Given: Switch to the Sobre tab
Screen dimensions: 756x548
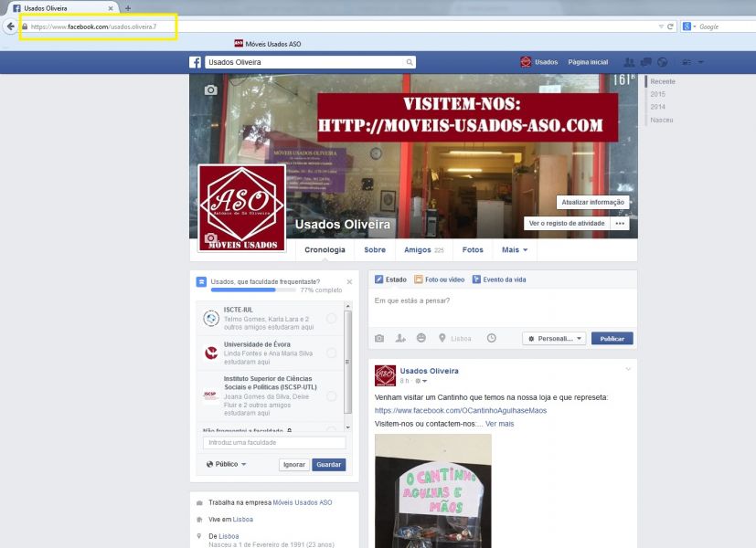Looking at the screenshot, I should (374, 249).
